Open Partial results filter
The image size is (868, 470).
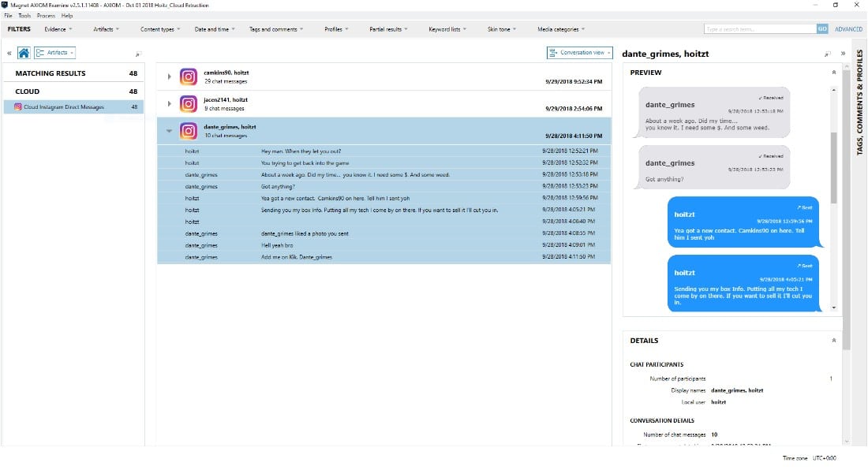coord(388,29)
